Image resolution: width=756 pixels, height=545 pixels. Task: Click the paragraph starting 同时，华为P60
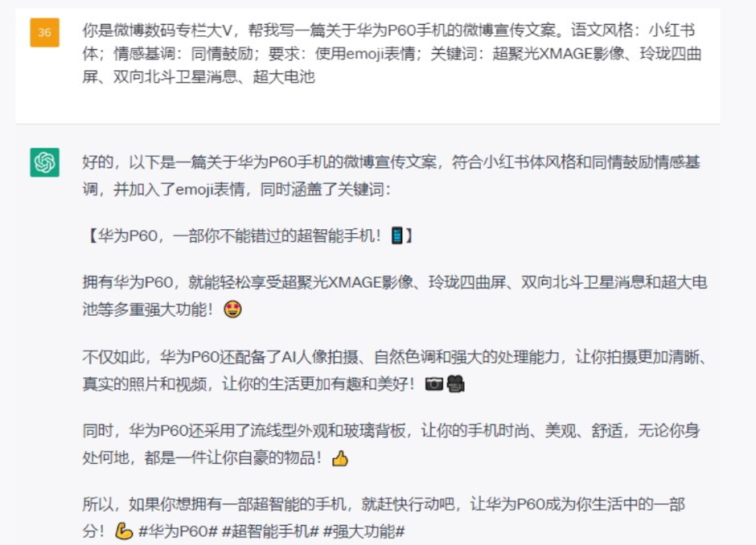coord(391,444)
